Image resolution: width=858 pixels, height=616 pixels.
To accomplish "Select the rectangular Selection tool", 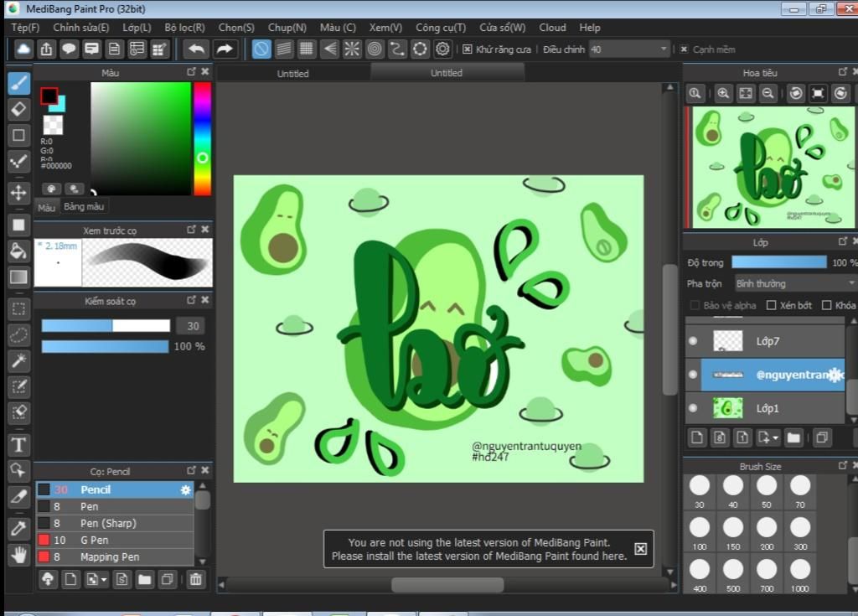I will pyautogui.click(x=18, y=309).
